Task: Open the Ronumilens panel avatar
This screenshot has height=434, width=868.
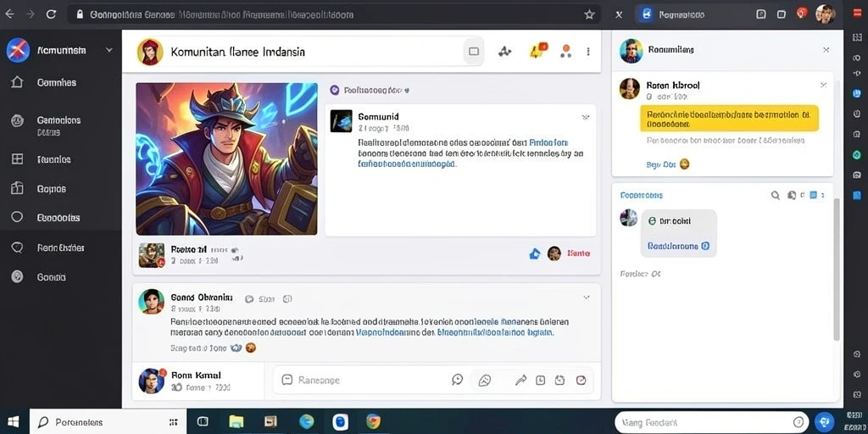Action: [631, 51]
